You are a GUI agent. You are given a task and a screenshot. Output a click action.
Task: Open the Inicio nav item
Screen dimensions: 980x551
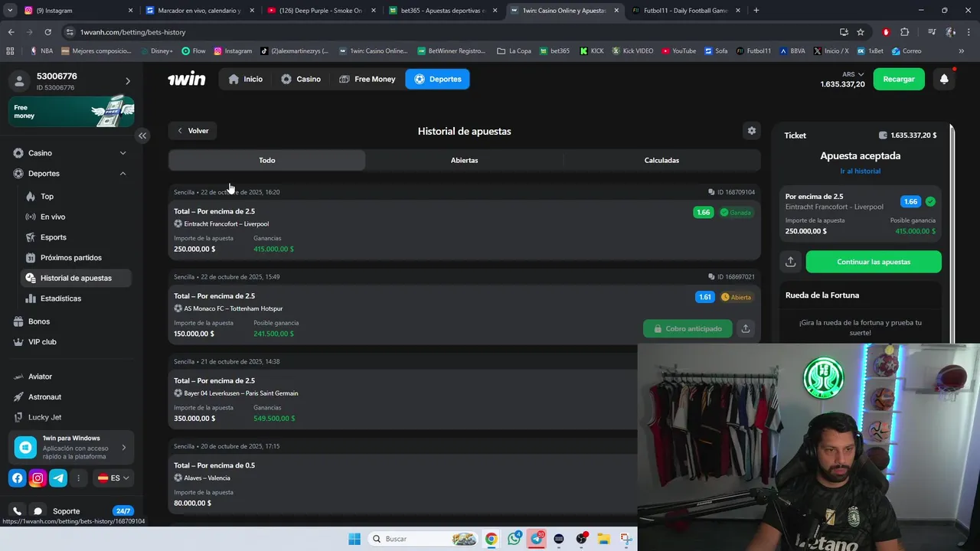pos(245,79)
